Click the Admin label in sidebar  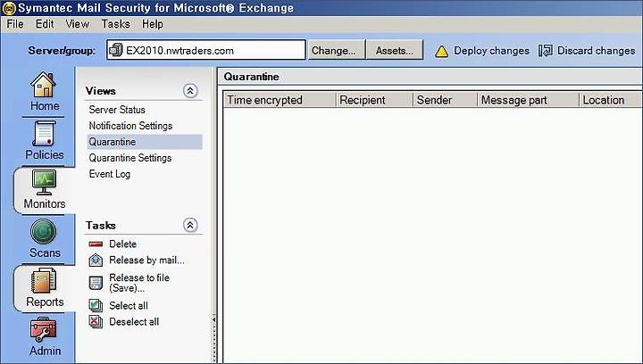coord(45,351)
